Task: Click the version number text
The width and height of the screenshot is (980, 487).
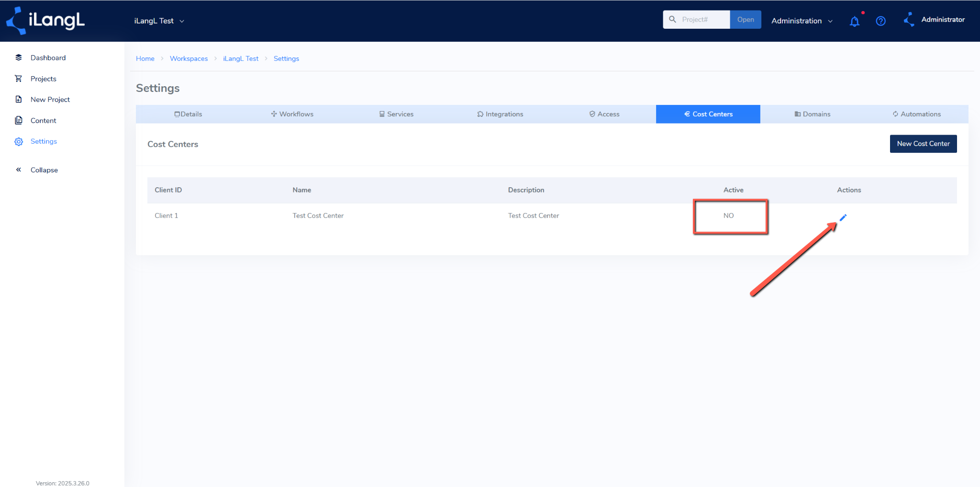Action: click(x=63, y=483)
